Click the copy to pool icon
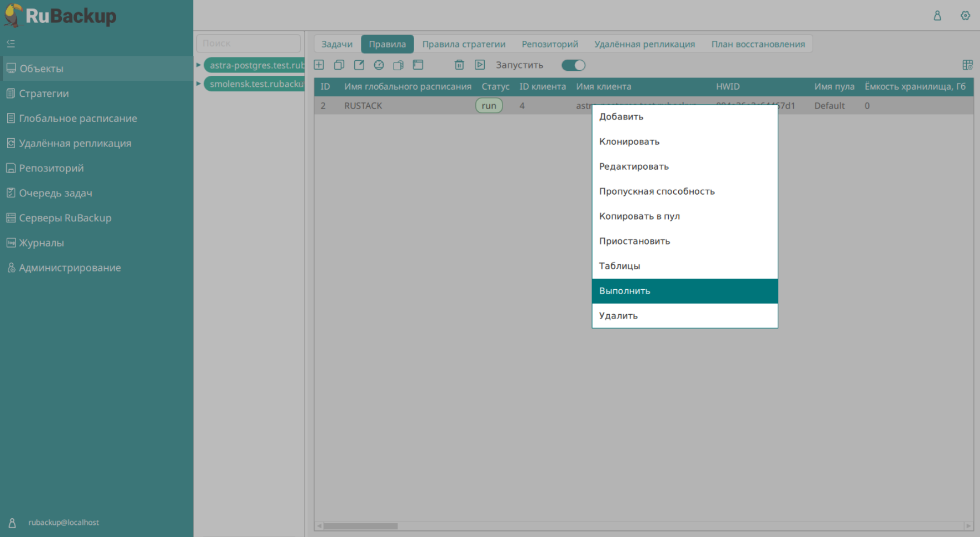The height and width of the screenshot is (537, 980). click(x=398, y=65)
